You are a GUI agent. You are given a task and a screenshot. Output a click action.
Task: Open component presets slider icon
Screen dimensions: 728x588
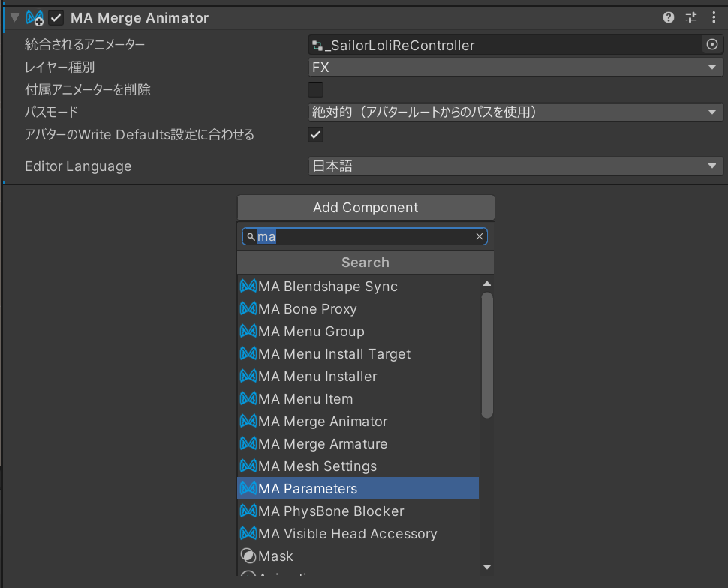pos(691,18)
